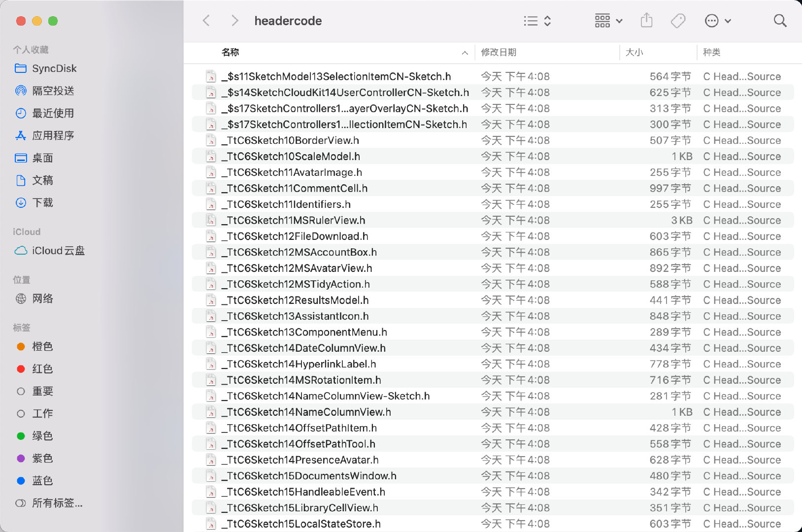Click the Share toolbar icon
This screenshot has height=532, width=802.
(646, 21)
